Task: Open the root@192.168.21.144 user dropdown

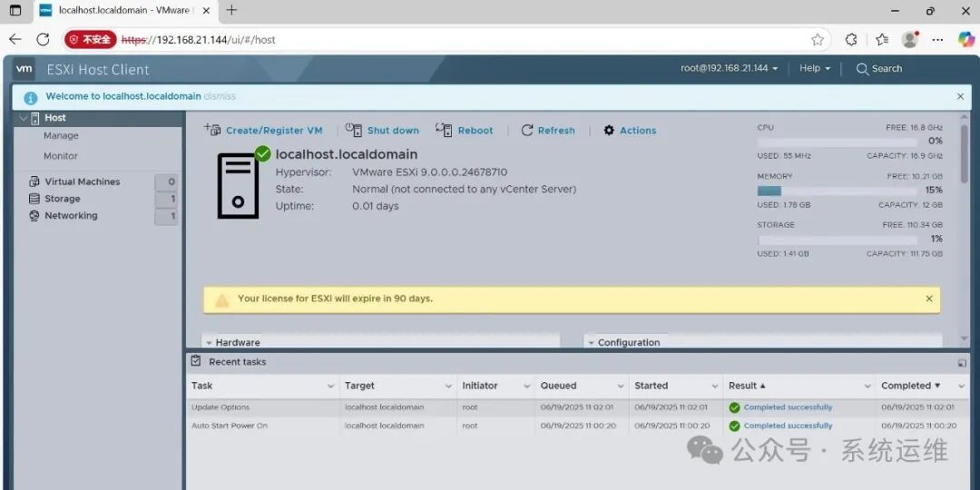Action: click(x=729, y=68)
